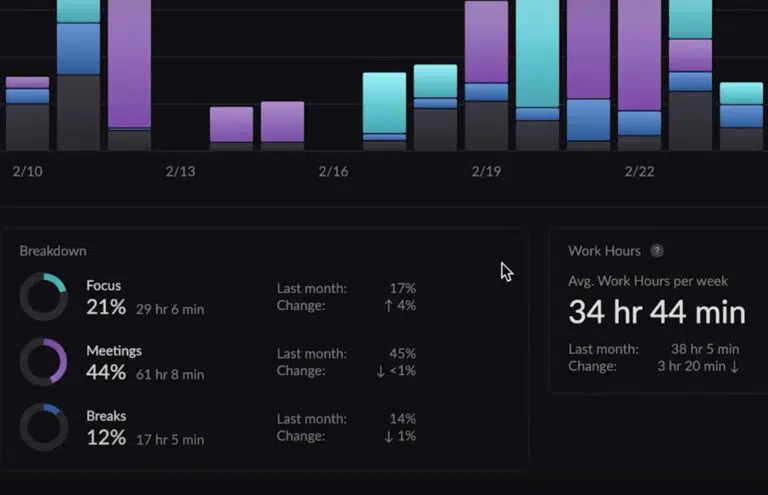Click the down arrow beside Breaks 1% change

[388, 435]
